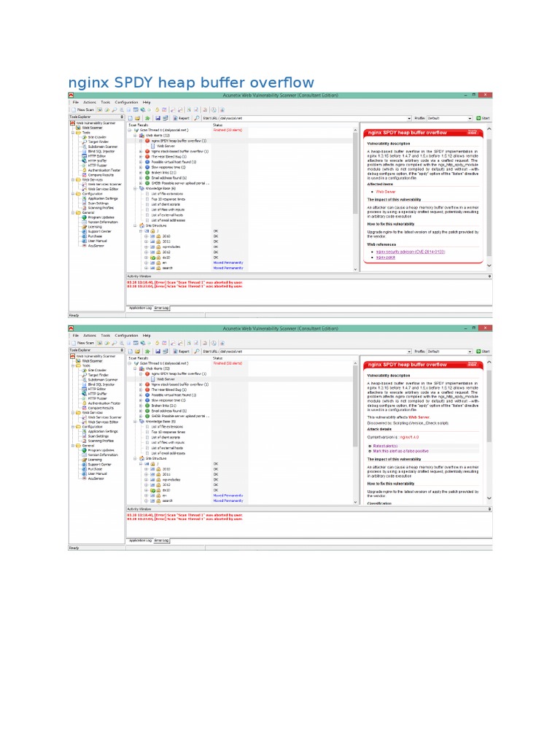Select List of file extensions in Web references window

(167, 194)
